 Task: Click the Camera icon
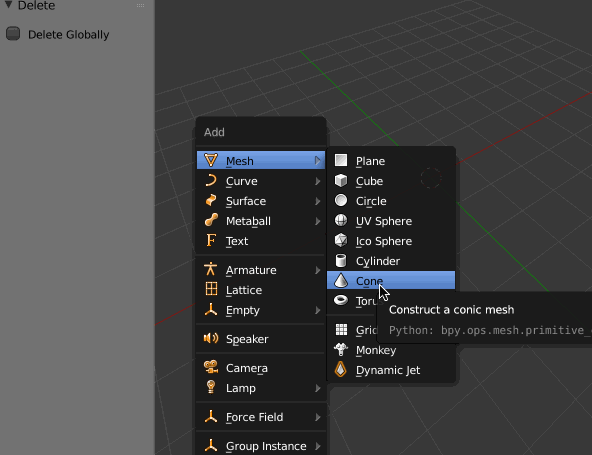211,367
